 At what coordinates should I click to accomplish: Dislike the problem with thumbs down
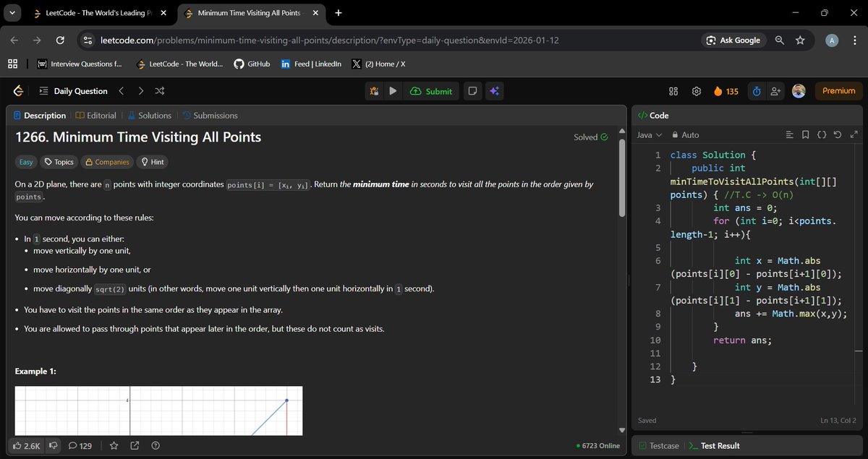[x=53, y=446]
